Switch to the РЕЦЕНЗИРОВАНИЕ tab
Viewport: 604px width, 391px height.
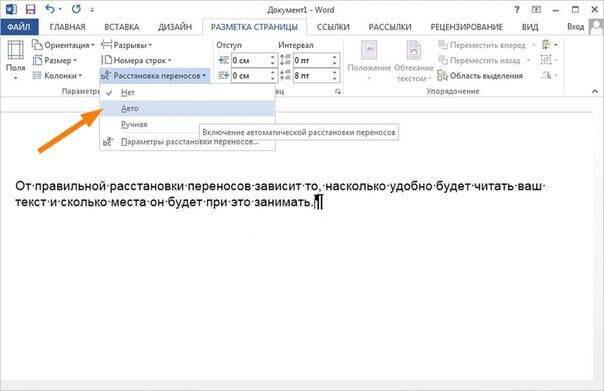coord(466,27)
